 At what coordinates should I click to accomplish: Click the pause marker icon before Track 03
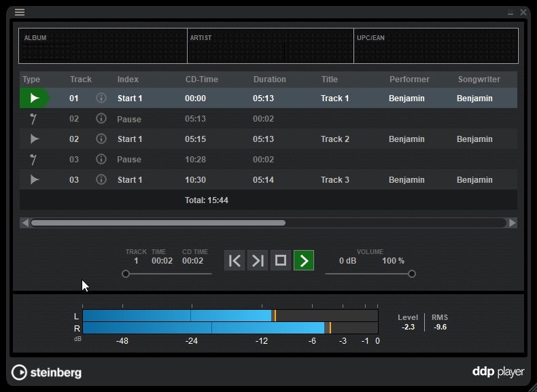[33, 160]
